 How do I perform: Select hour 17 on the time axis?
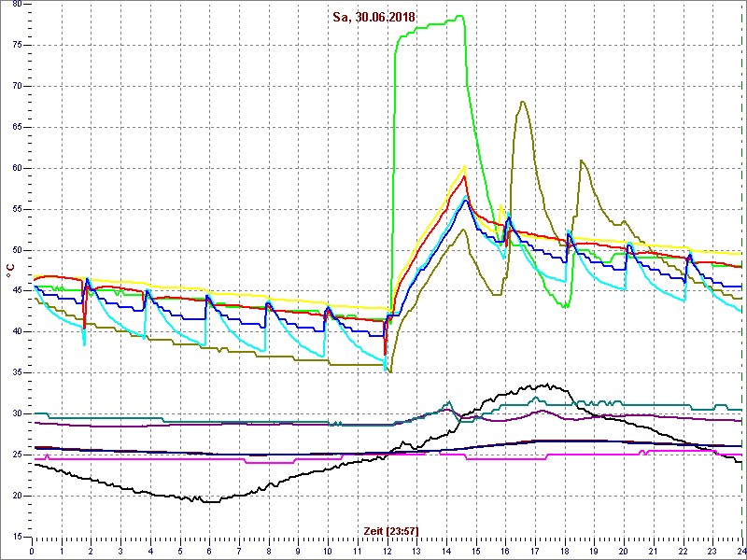click(x=535, y=550)
